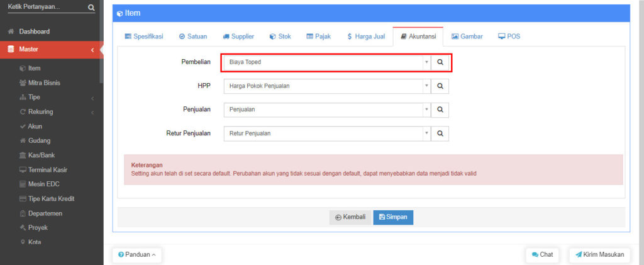The height and width of the screenshot is (265, 644).
Task: Open the Retur Penjualan dropdown list
Action: pos(426,133)
